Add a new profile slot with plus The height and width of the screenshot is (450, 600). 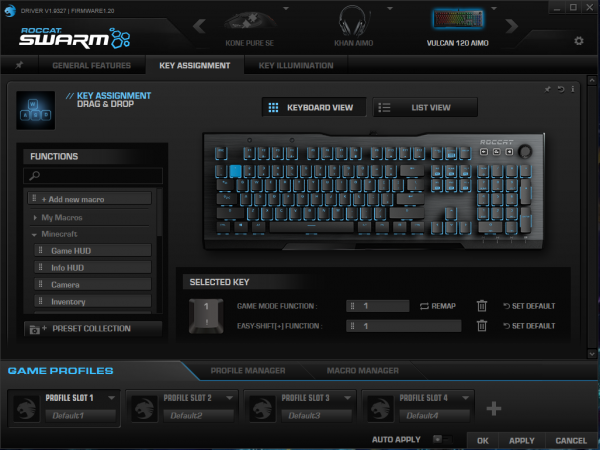coord(494,408)
